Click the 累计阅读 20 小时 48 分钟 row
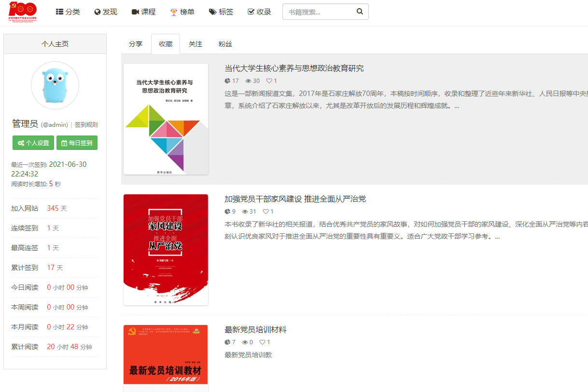The image size is (588, 392). (x=55, y=347)
